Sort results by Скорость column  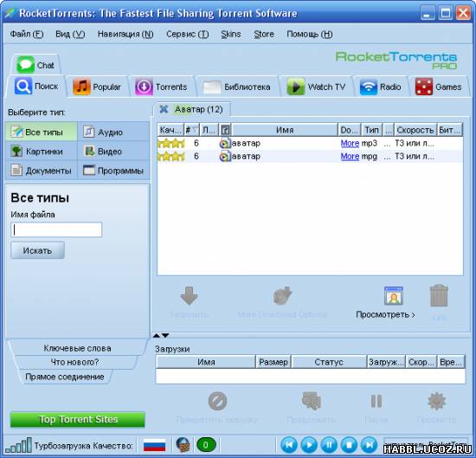point(415,130)
